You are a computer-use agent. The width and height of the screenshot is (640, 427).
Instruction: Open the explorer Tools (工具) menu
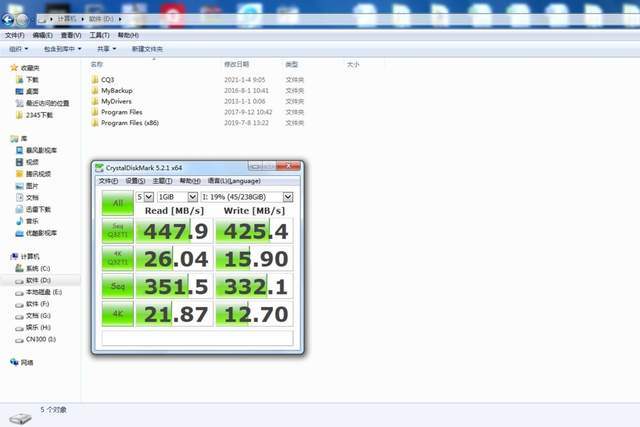[99, 35]
